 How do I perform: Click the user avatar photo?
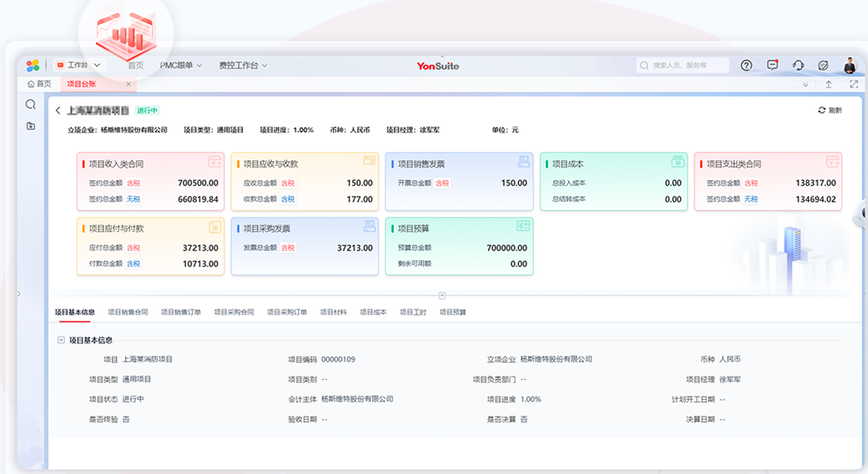point(850,65)
